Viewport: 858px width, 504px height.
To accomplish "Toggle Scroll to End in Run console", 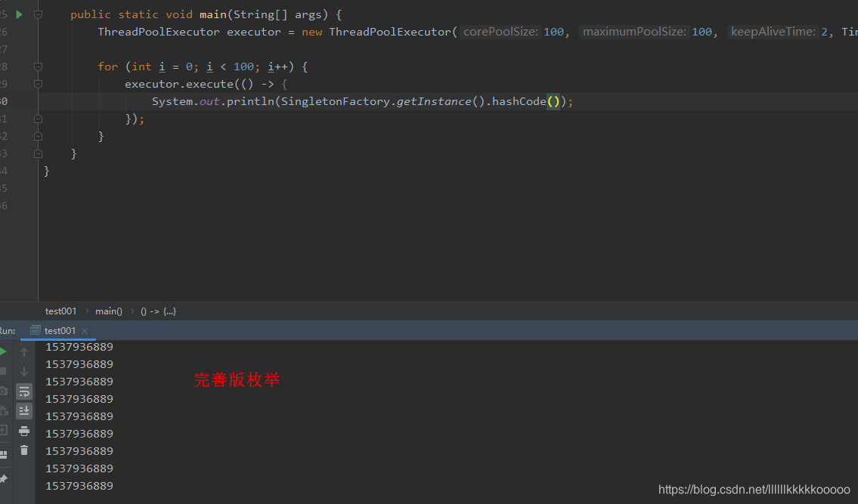I will pos(24,411).
